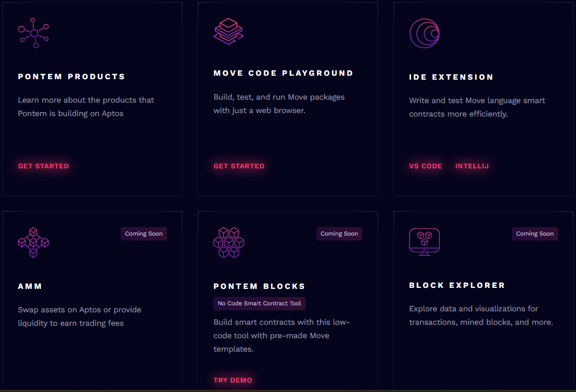This screenshot has width=576, height=392.
Task: Click the No Code Smart Contract Tool tag
Action: 259,303
